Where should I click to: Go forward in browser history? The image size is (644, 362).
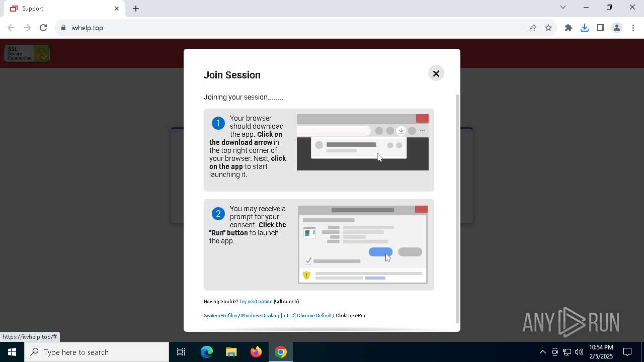pyautogui.click(x=27, y=28)
